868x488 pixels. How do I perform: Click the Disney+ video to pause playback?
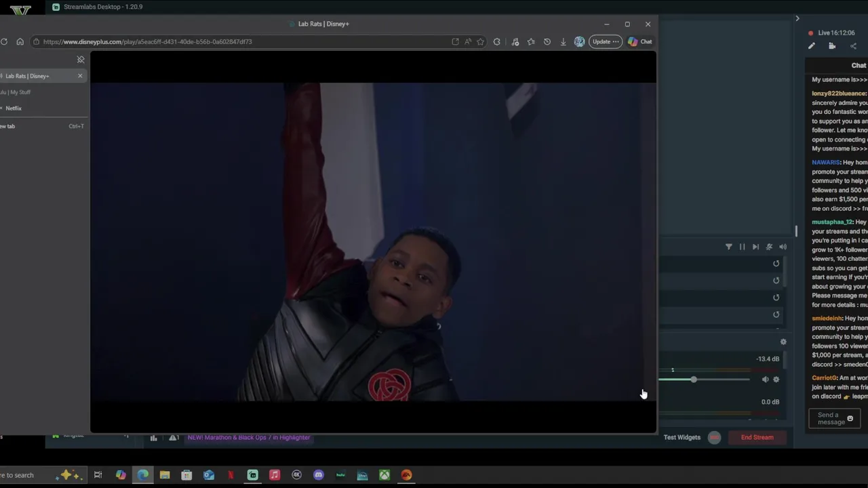pos(373,241)
